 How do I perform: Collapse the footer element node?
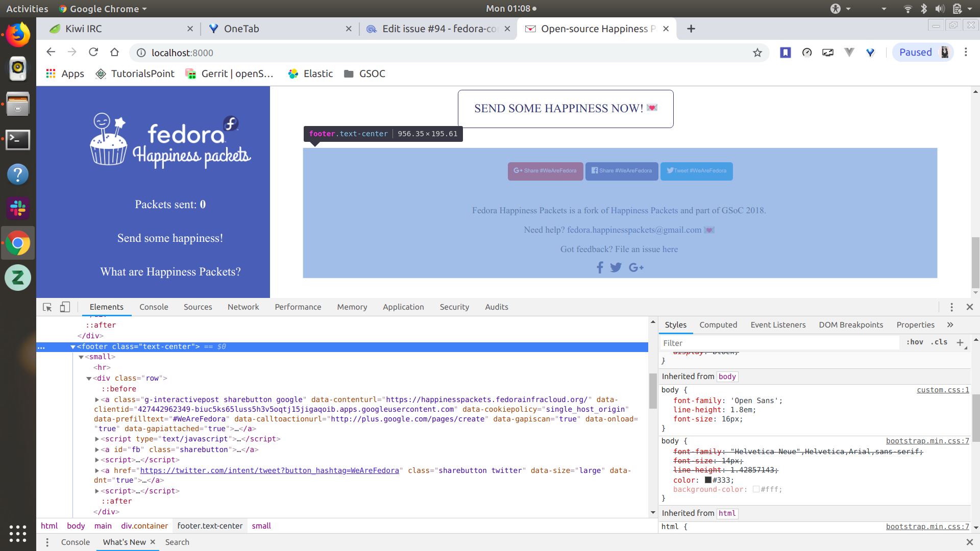[73, 347]
